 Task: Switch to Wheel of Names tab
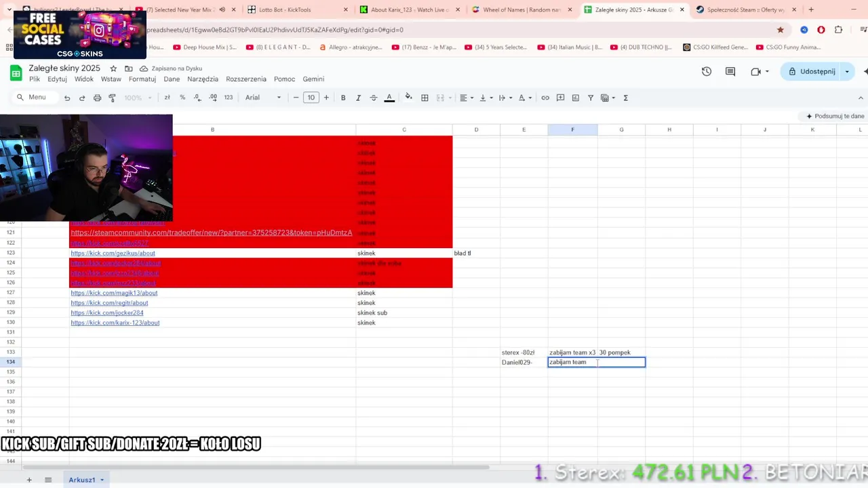coord(521,9)
